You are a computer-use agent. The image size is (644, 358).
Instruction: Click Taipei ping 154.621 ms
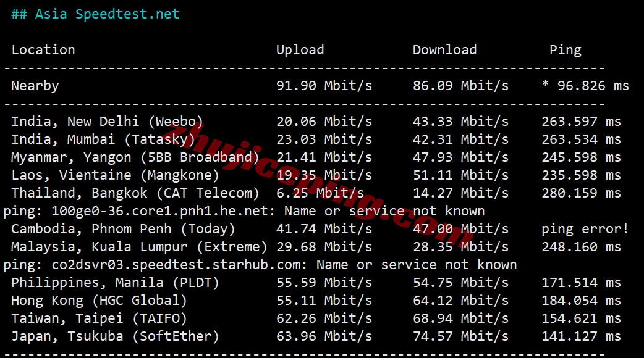click(x=581, y=318)
